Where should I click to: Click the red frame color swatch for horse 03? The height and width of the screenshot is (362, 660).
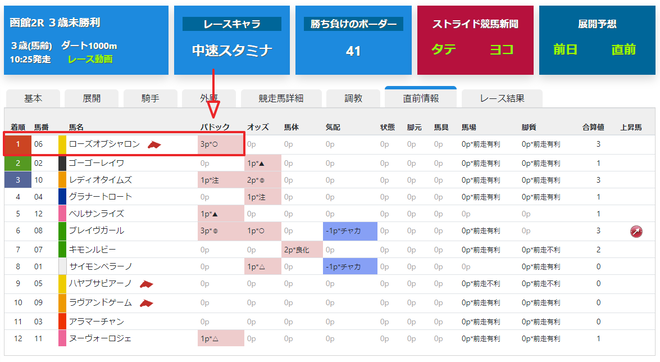[x=62, y=322]
